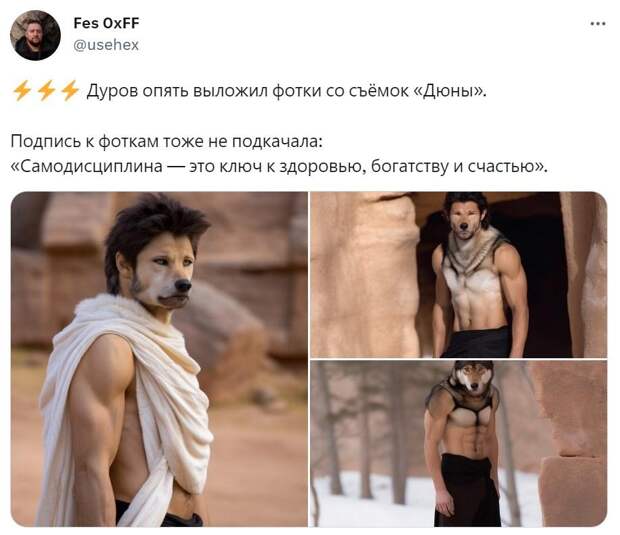Click the wolf head in the bottom-right photo

click(x=473, y=378)
